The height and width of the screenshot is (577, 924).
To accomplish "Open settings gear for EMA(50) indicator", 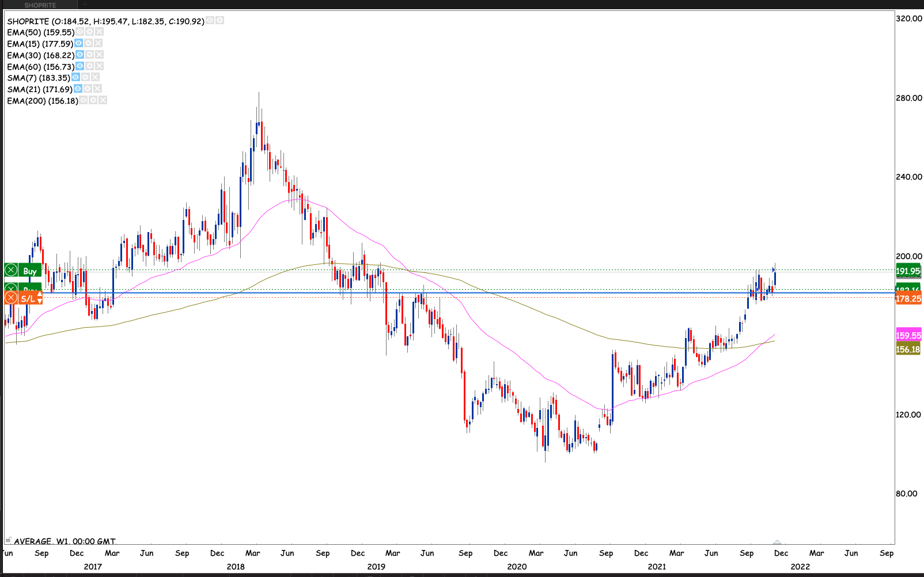I will (89, 32).
